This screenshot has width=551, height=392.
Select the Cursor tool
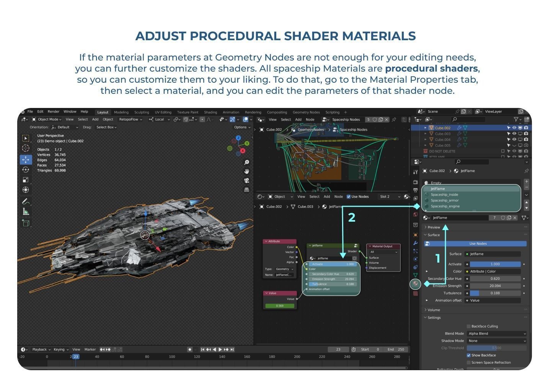click(x=26, y=148)
